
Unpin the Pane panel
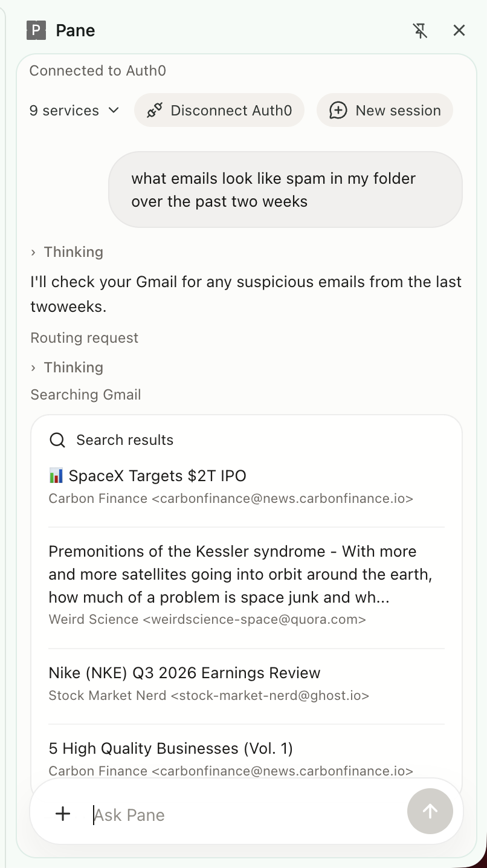[421, 30]
